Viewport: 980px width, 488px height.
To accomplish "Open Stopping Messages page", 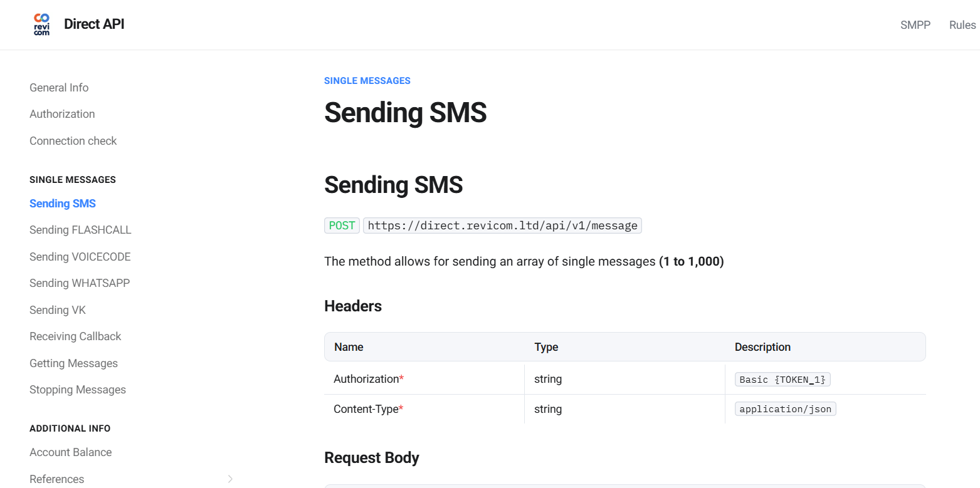I will (x=78, y=390).
